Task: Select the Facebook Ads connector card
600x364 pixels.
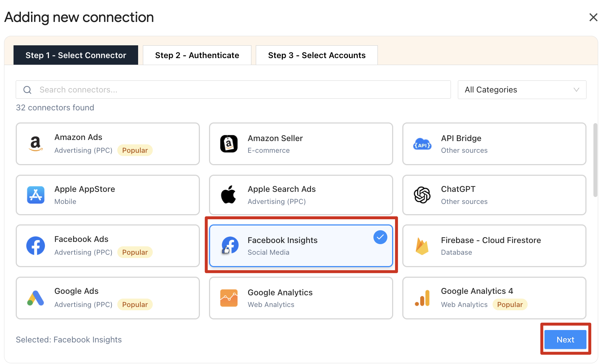Action: (107, 246)
